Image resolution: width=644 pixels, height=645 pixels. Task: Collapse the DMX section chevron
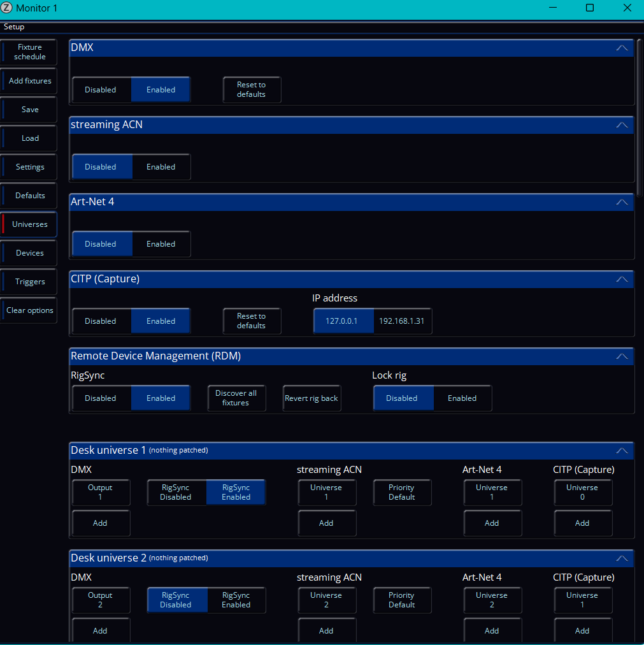click(x=622, y=48)
